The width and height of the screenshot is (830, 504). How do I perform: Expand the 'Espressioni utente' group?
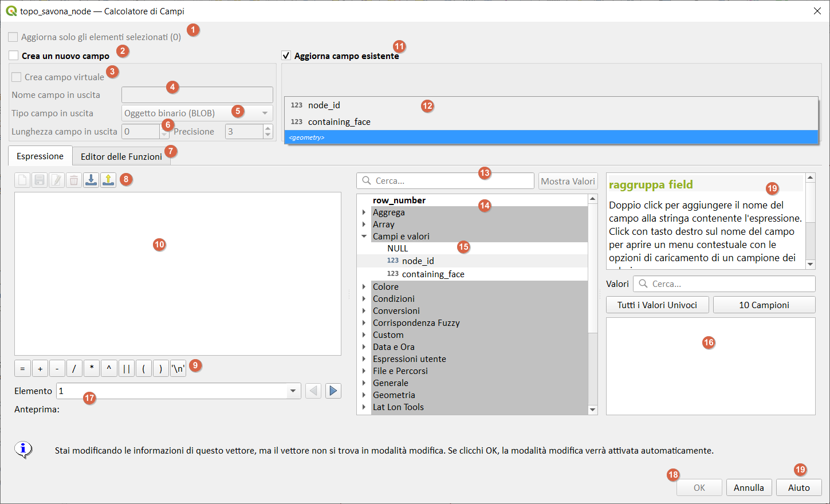tap(364, 359)
